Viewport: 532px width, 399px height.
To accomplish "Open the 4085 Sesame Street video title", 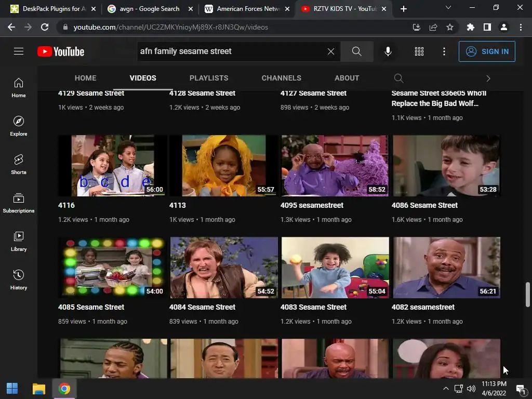I will (91, 307).
